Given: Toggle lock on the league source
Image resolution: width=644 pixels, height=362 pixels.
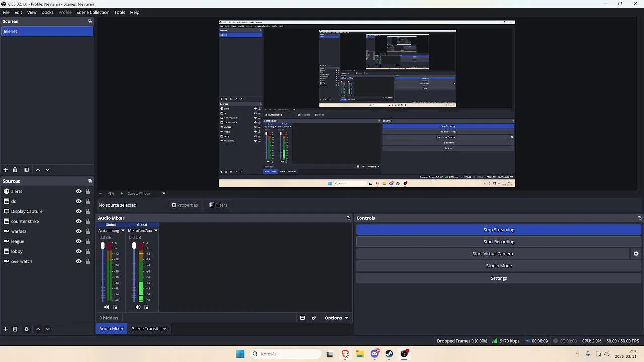Looking at the screenshot, I should click(x=88, y=241).
